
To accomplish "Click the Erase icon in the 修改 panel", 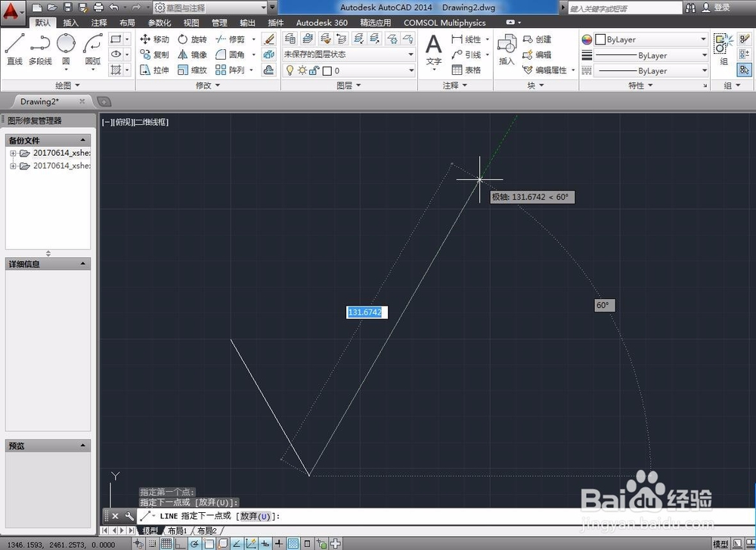I will [269, 39].
